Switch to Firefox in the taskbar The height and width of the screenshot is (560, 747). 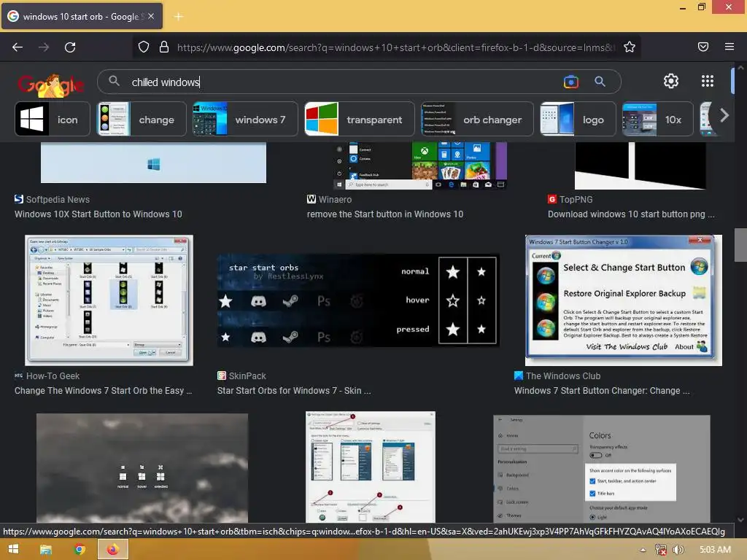pyautogui.click(x=113, y=549)
